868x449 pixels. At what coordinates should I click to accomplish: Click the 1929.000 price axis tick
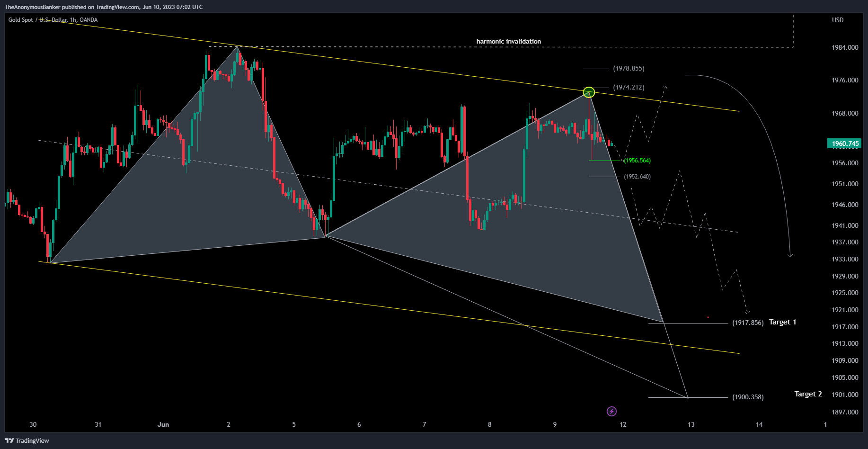(845, 276)
